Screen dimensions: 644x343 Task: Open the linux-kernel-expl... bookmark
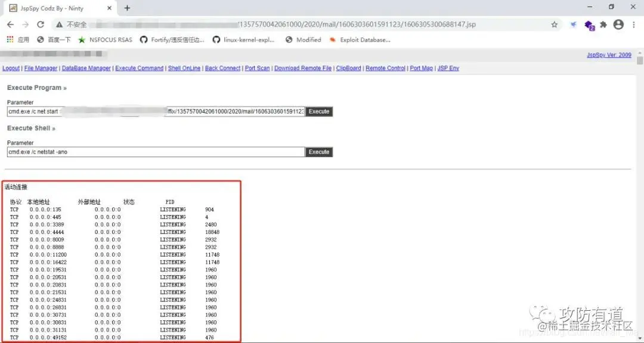[243, 40]
